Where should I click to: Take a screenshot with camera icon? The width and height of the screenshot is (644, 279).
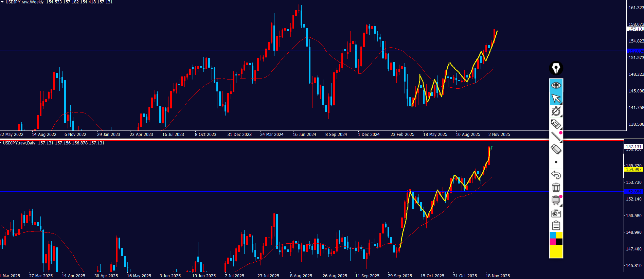[556, 213]
